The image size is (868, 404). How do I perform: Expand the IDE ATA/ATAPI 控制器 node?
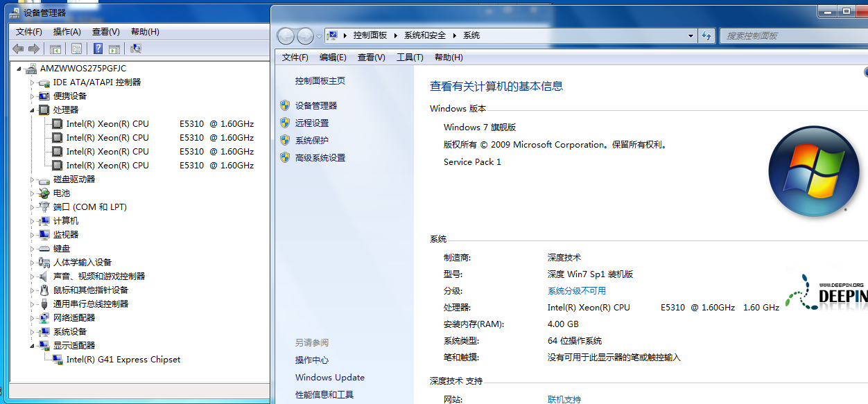(32, 82)
